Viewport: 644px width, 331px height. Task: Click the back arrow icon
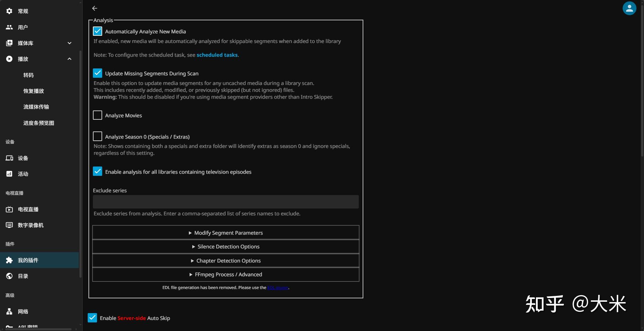pyautogui.click(x=95, y=8)
